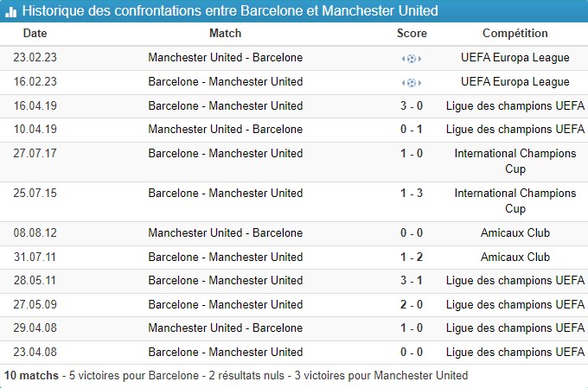Click the Score column header
Viewport: 588px width, 388px height.
(412, 34)
